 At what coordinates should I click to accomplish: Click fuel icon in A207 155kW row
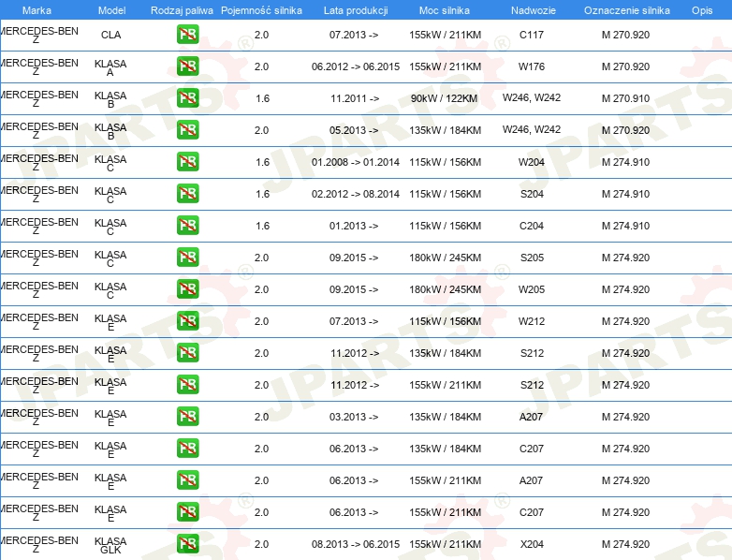(187, 480)
